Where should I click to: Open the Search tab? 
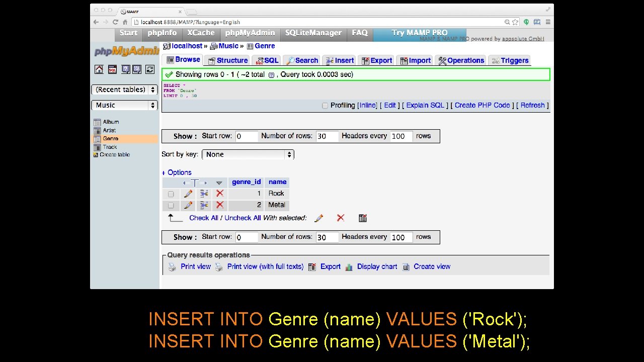302,60
